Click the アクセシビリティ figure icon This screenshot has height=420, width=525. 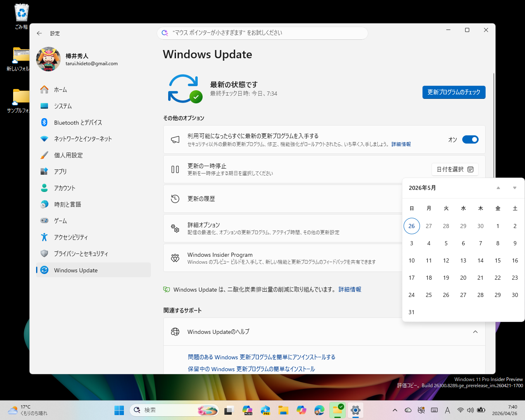[44, 237]
